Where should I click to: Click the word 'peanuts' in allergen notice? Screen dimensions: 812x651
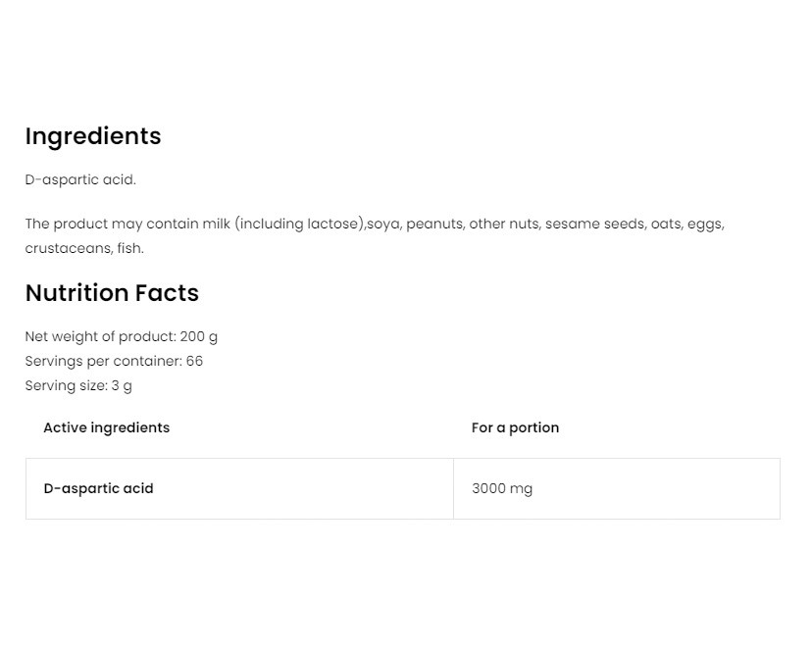point(433,224)
